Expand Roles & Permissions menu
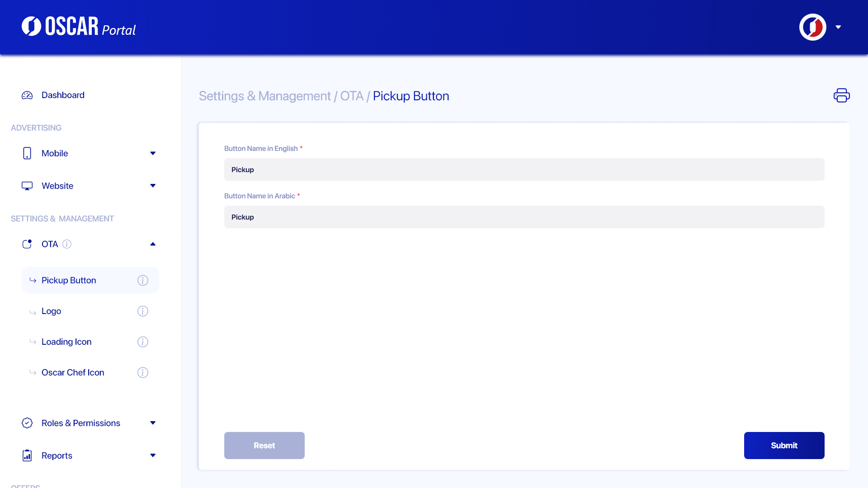868x488 pixels. tap(153, 423)
